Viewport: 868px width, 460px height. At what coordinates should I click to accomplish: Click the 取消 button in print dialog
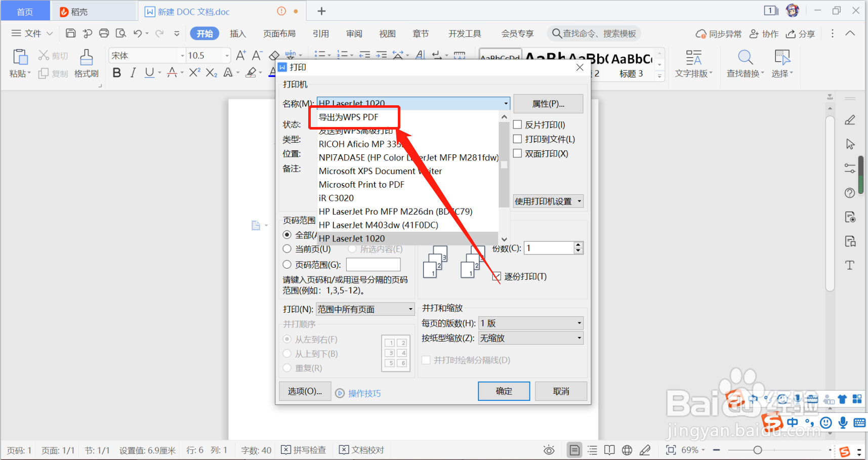coord(561,391)
